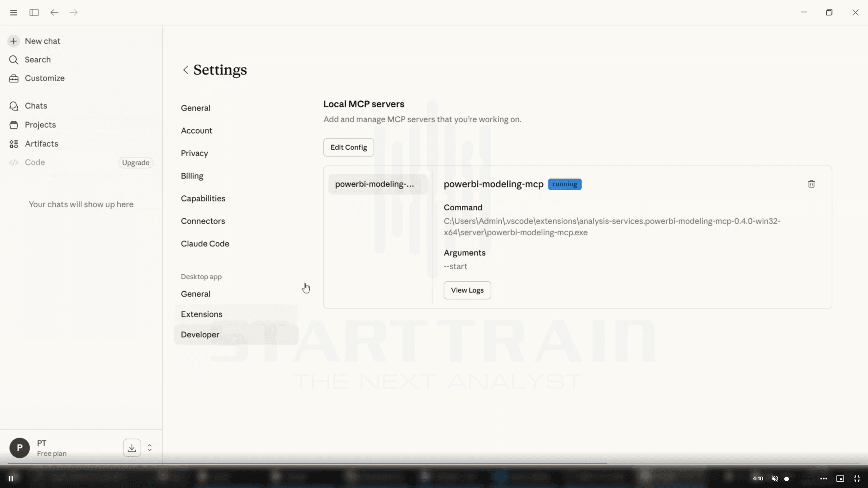868x488 pixels.
Task: Click the powerbi-modeling-mcp.exe command path
Action: pos(612,227)
